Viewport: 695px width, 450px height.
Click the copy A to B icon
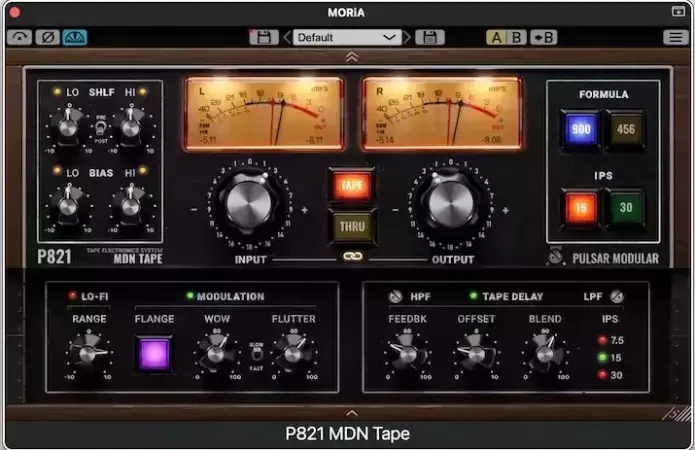[x=545, y=37]
